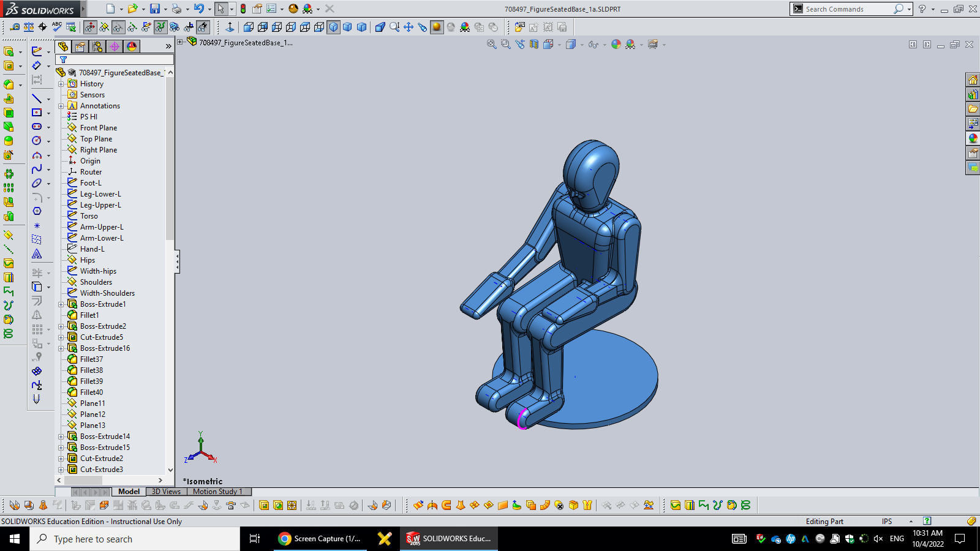This screenshot has width=980, height=551.
Task: Expand Boss-Extrude14 feature node
Action: [x=61, y=437]
